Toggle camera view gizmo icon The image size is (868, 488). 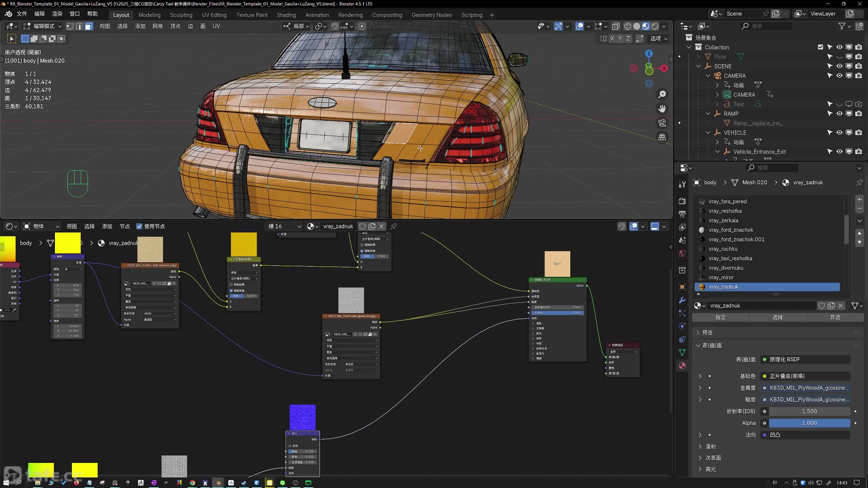coord(662,123)
